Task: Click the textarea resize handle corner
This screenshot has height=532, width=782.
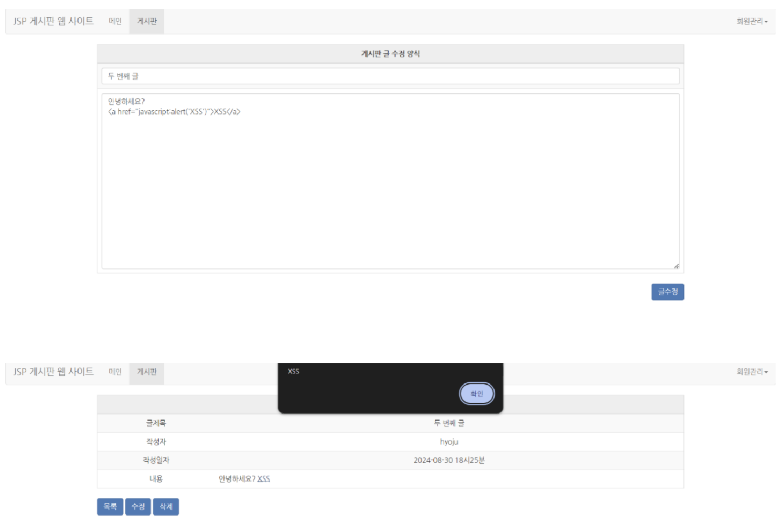Action: point(676,266)
